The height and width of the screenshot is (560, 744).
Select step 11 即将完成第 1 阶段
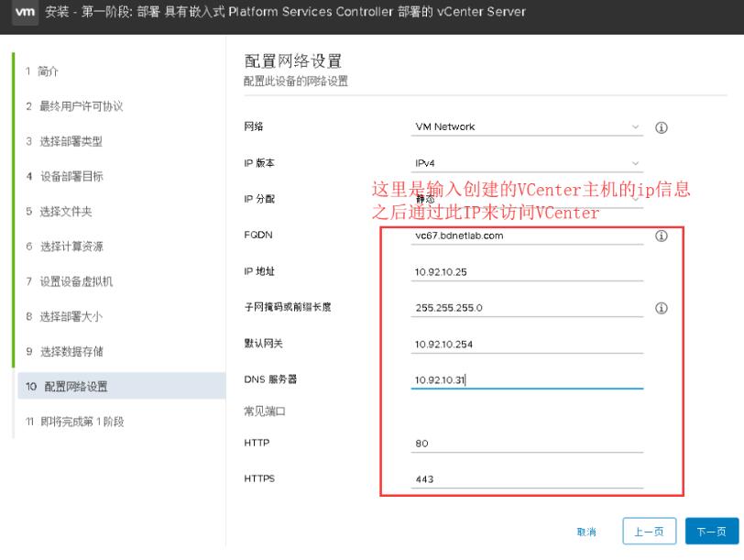tap(75, 422)
